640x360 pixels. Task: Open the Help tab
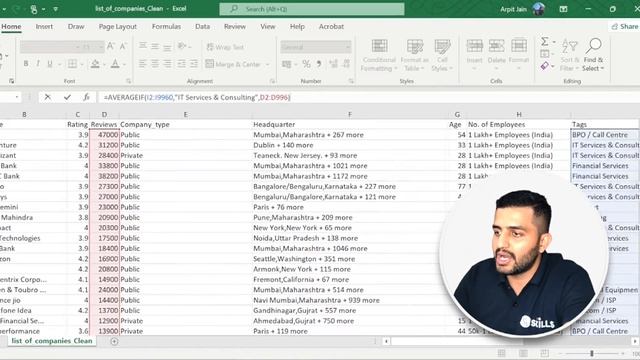[297, 27]
